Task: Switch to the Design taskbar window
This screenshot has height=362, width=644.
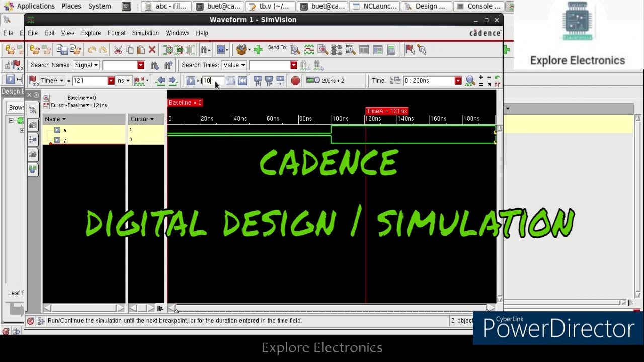Action: coord(427,6)
